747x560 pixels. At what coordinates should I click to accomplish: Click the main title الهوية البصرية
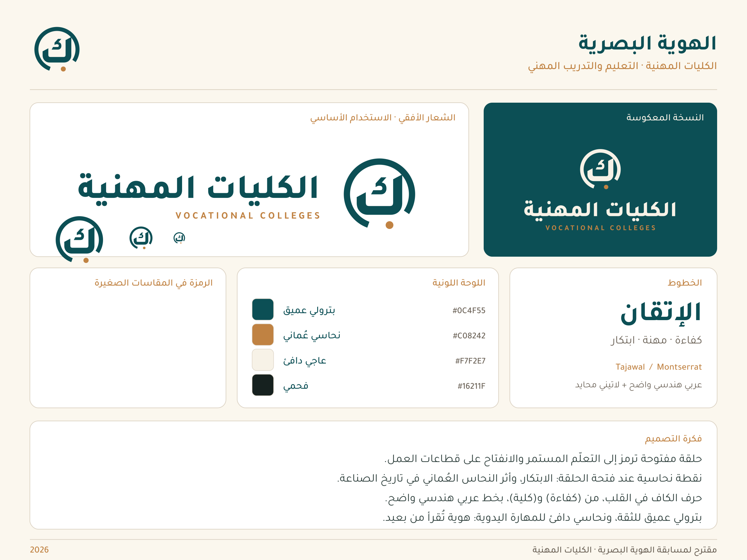(x=647, y=44)
